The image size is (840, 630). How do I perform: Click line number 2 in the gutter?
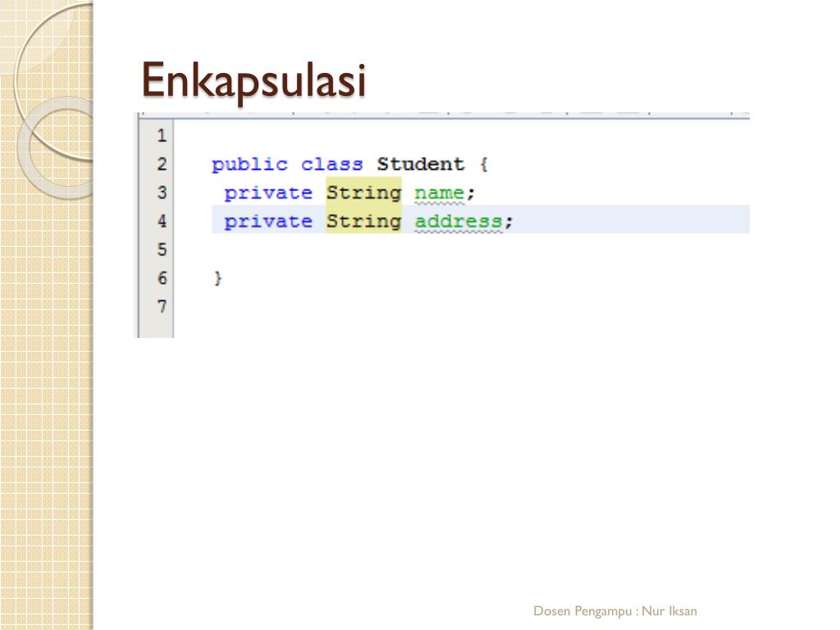(162, 164)
